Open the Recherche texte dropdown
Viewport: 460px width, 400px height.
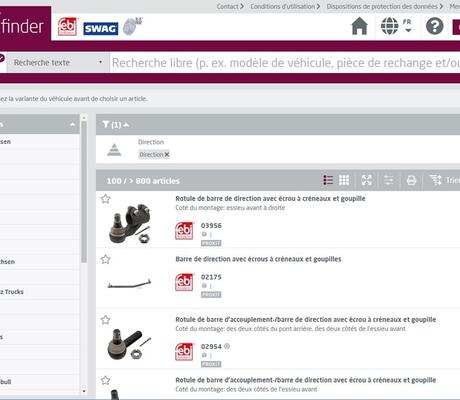coord(58,62)
